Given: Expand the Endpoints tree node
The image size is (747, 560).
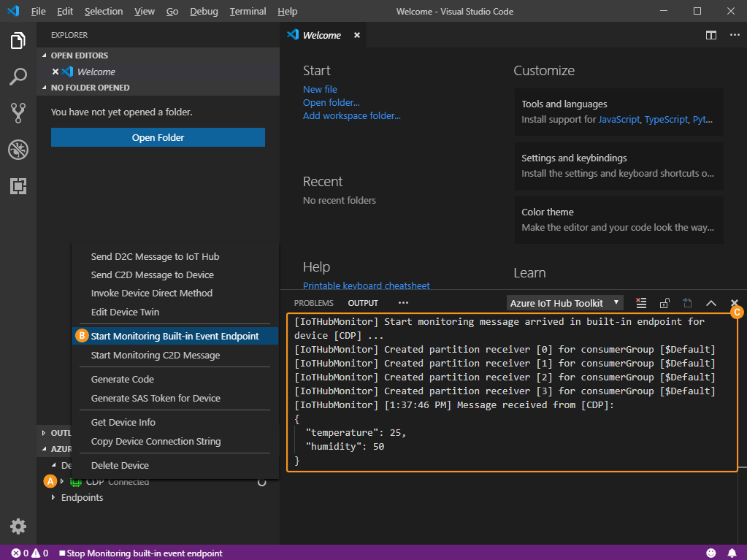Looking at the screenshot, I should (82, 497).
